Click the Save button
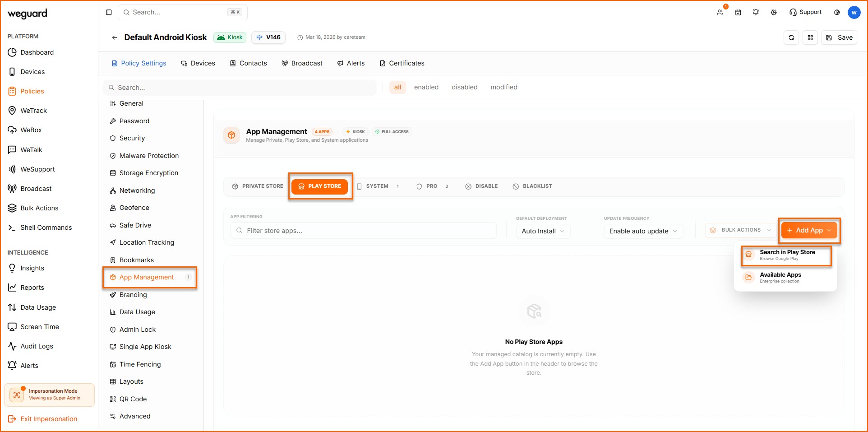Screen dimensions: 868x432 pyautogui.click(x=839, y=37)
